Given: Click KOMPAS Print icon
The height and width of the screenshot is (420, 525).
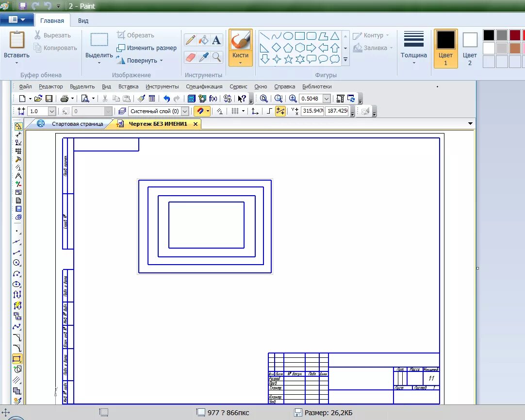Looking at the screenshot, I should click(64, 99).
